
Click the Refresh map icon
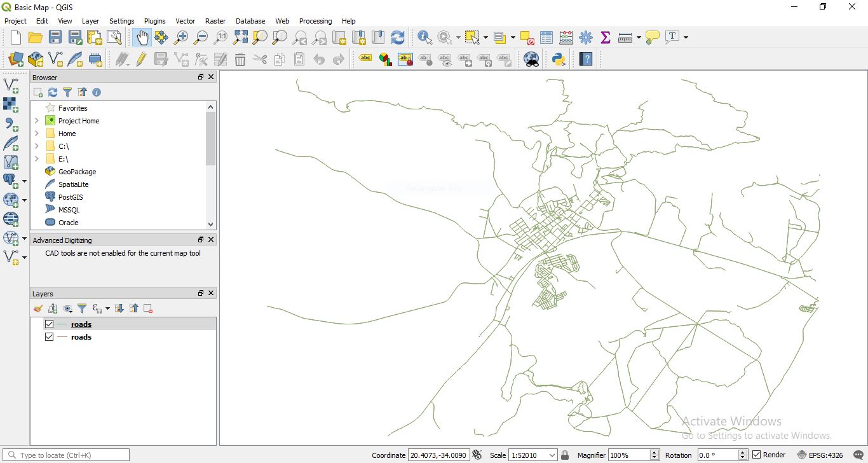tap(398, 38)
